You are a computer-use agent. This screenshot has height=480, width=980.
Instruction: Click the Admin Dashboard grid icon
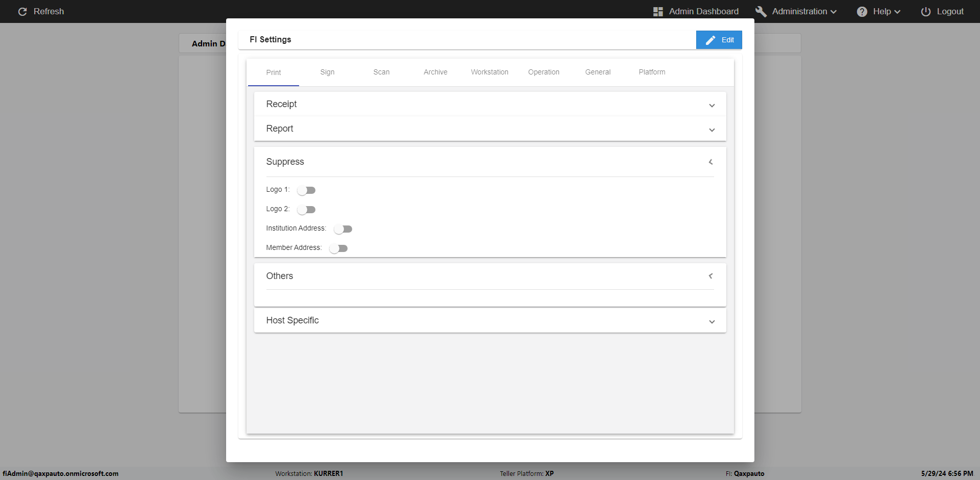point(658,12)
